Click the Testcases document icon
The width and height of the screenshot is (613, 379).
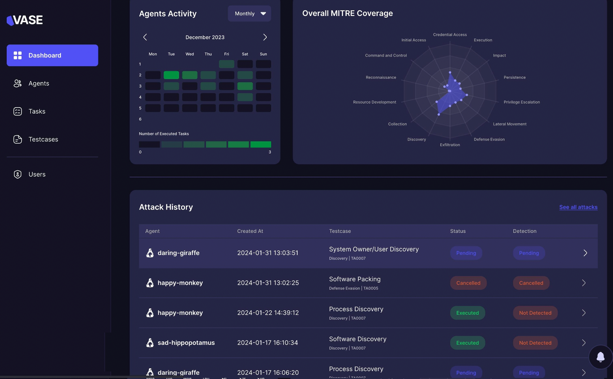[18, 139]
